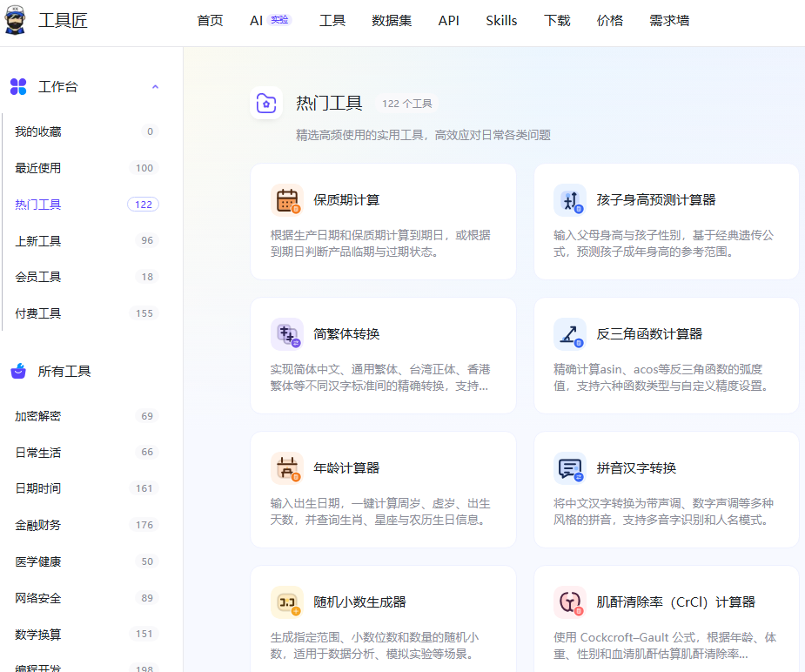Click the 工作台 section heading
Viewport: 805px width, 672px height.
[57, 87]
